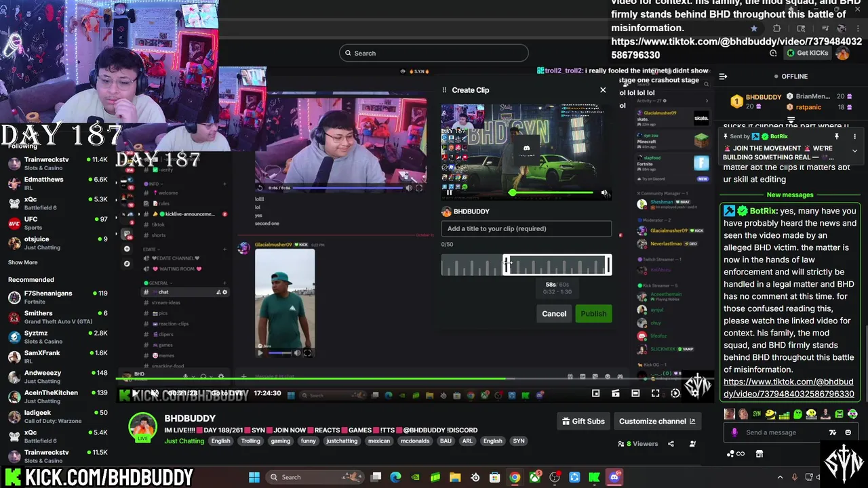868x488 pixels.
Task: Click the Publish button
Action: [593, 314]
